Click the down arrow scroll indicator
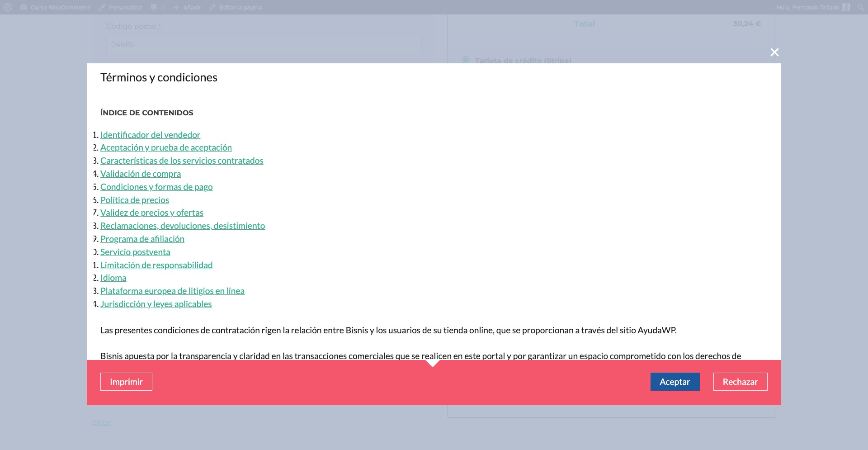 coord(433,363)
